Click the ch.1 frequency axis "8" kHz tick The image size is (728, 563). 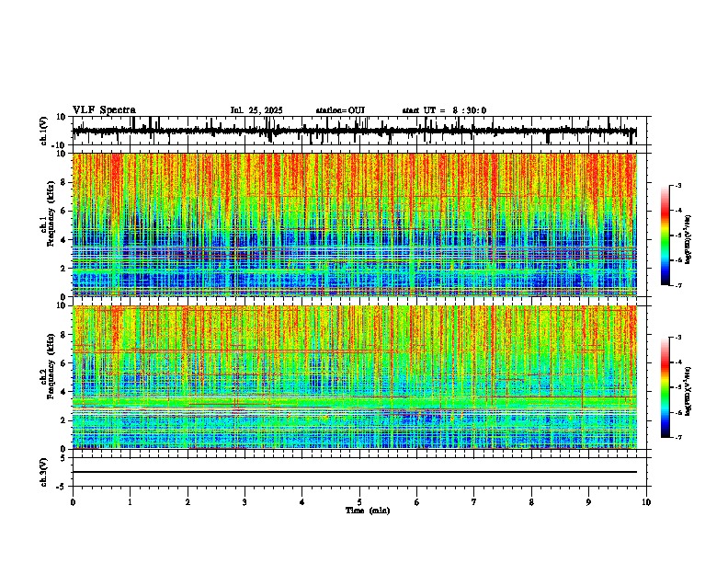pos(64,182)
